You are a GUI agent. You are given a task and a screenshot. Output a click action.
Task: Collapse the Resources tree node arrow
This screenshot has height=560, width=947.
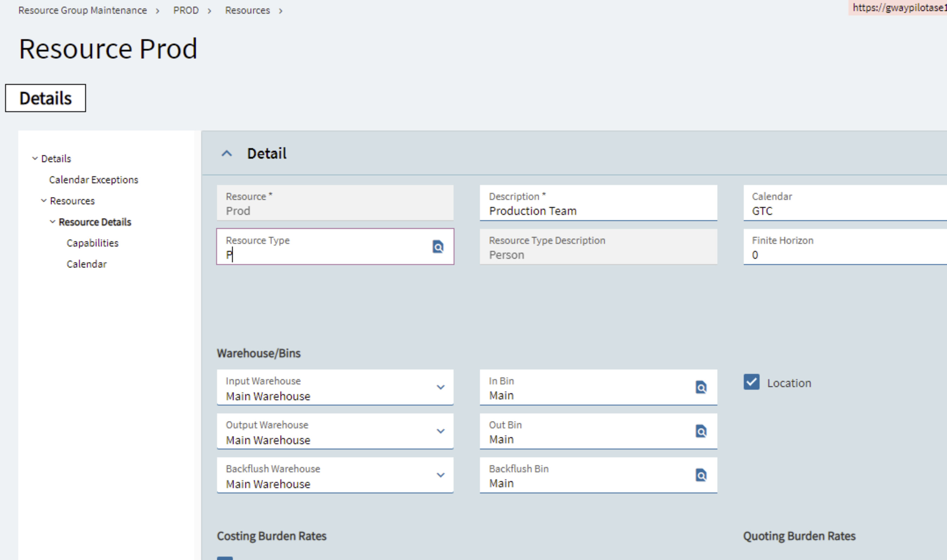coord(44,201)
